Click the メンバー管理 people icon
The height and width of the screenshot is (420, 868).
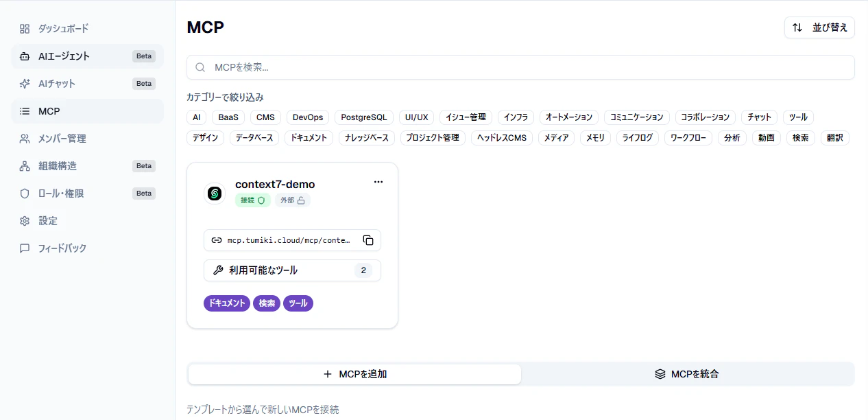pyautogui.click(x=25, y=139)
